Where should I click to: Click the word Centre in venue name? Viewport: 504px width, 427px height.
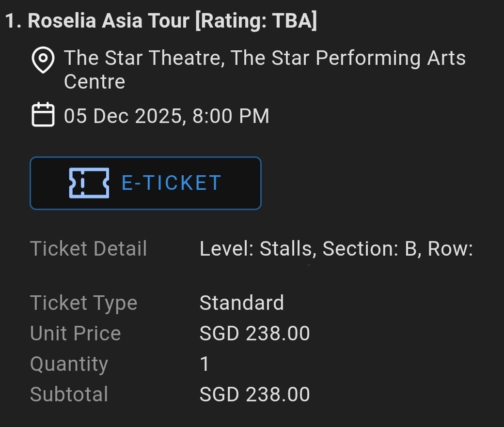pyautogui.click(x=94, y=81)
